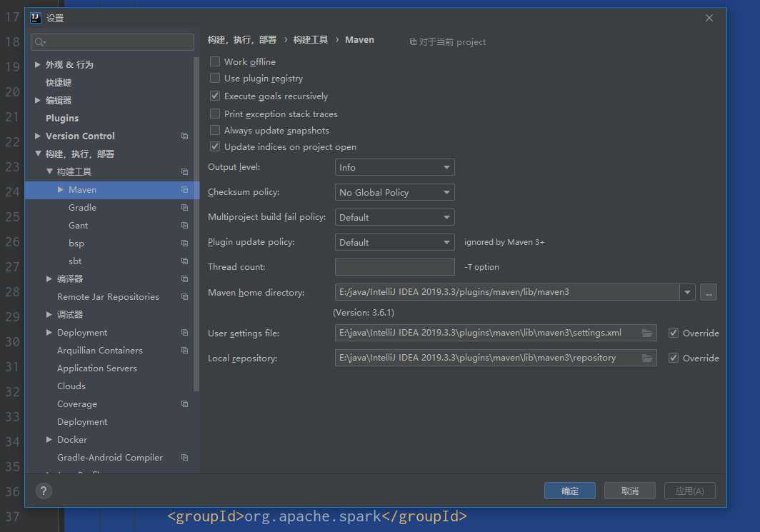Image resolution: width=760 pixels, height=532 pixels.
Task: Open Multiproject build fail policy dropdown
Action: coord(394,217)
